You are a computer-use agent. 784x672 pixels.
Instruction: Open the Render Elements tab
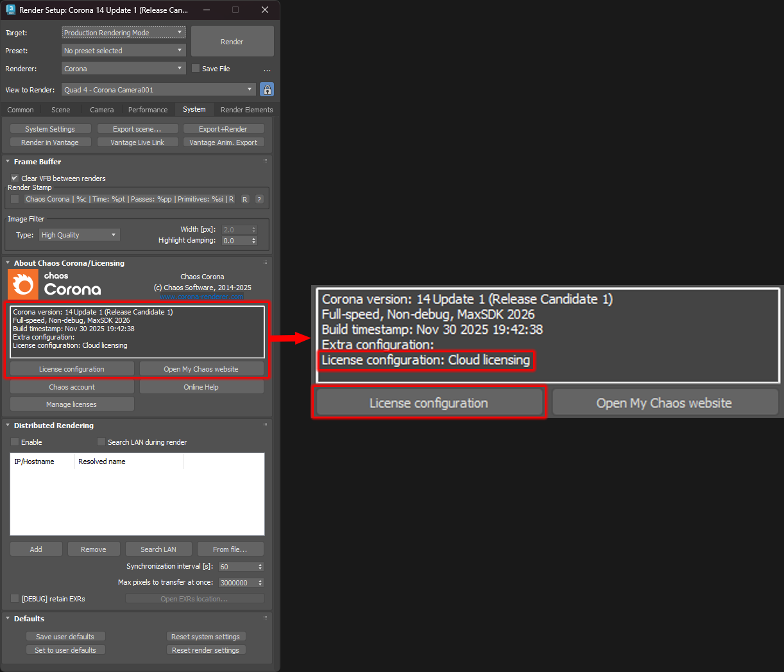pyautogui.click(x=246, y=110)
